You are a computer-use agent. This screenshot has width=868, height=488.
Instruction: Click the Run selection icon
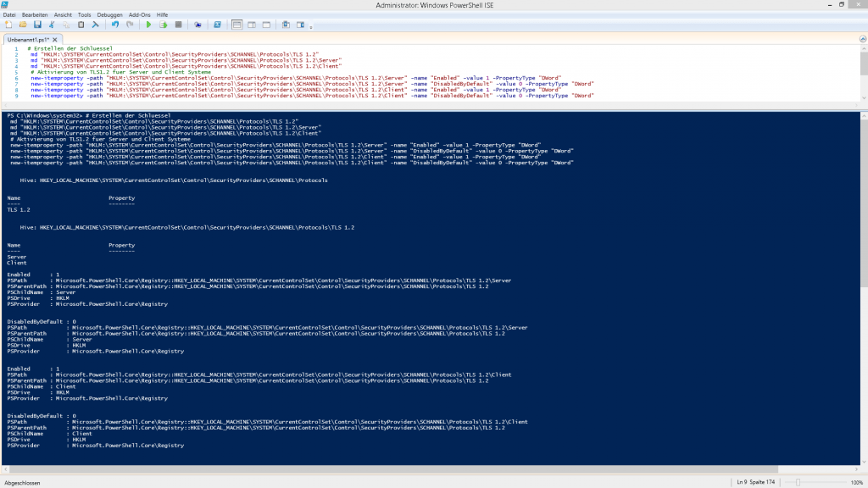164,25
